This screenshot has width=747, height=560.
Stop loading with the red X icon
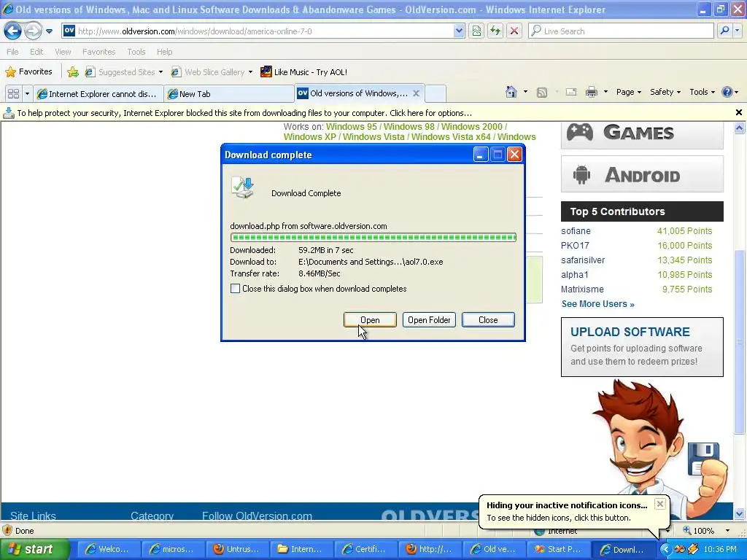[514, 31]
